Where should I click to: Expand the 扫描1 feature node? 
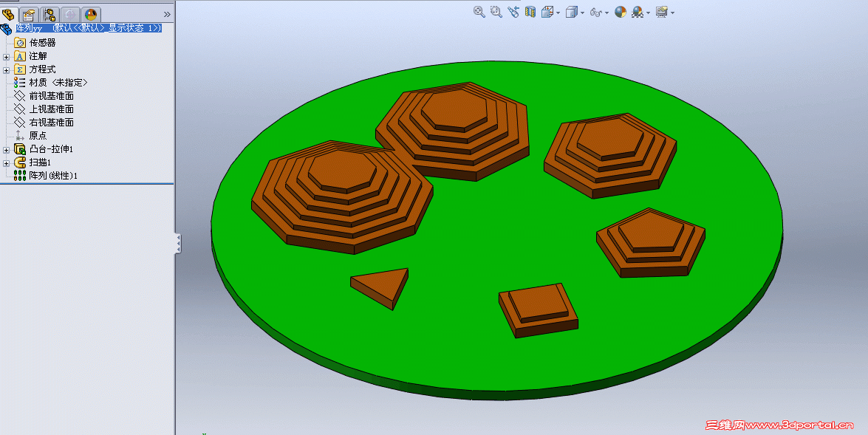coord(6,162)
